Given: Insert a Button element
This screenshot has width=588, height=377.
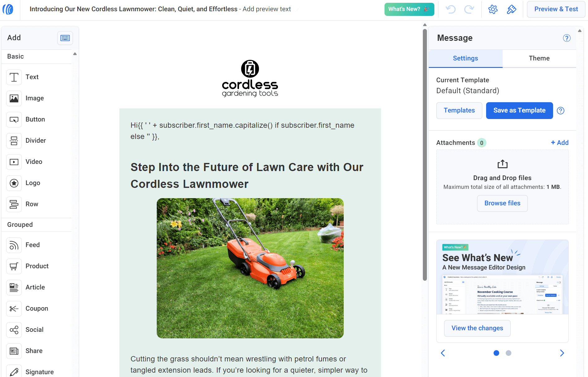Looking at the screenshot, I should [x=14, y=119].
